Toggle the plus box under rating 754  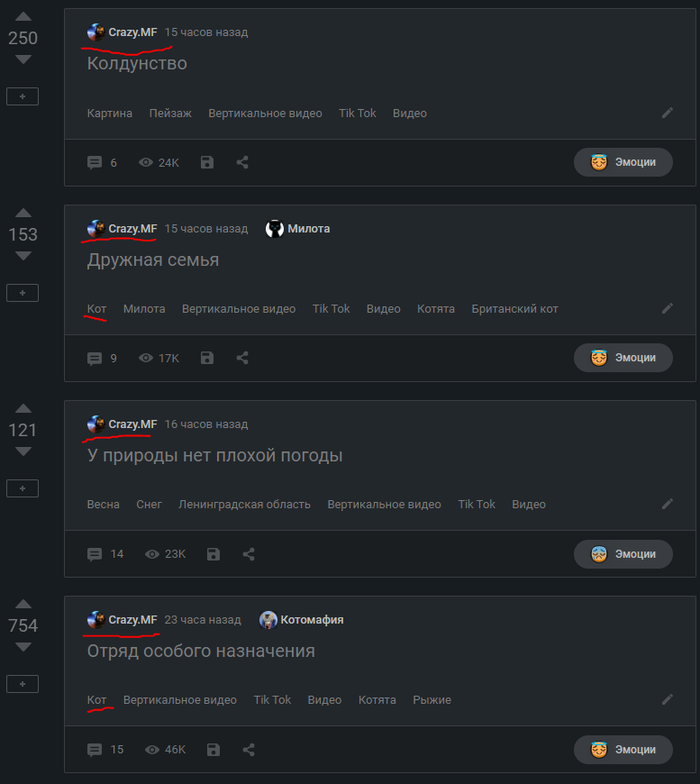tap(23, 684)
